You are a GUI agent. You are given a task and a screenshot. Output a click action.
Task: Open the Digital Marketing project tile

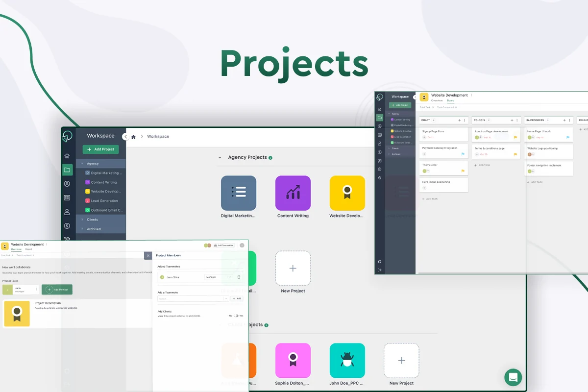coord(239,193)
